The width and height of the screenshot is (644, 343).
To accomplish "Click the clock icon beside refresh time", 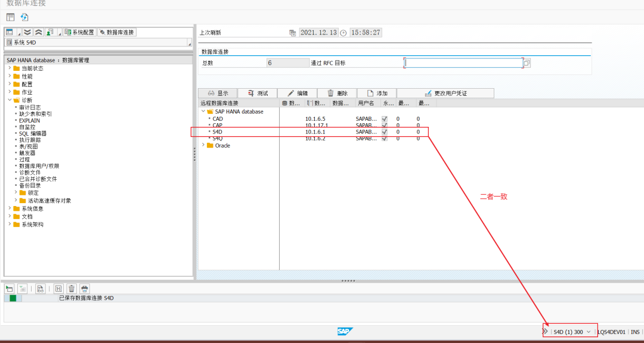I will click(x=343, y=33).
